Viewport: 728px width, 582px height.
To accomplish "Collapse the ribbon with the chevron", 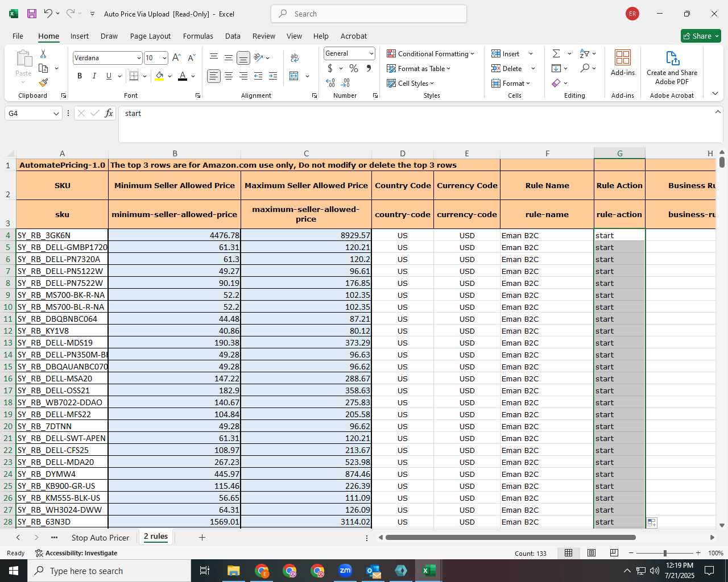I will click(x=715, y=94).
